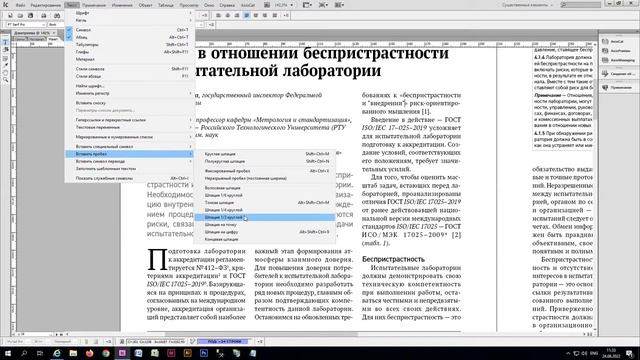Open Firefox from the taskbar
The height and width of the screenshot is (360, 640).
pos(89,353)
